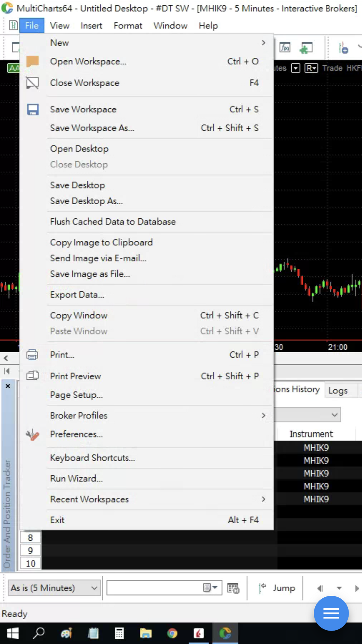362x644 pixels.
Task: Open Windows Start menu
Action: point(13,633)
